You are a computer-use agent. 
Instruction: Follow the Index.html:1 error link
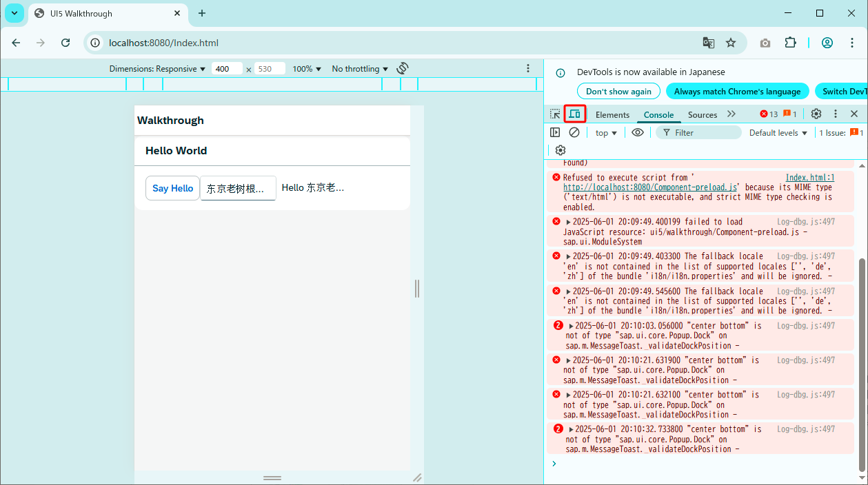pos(809,177)
